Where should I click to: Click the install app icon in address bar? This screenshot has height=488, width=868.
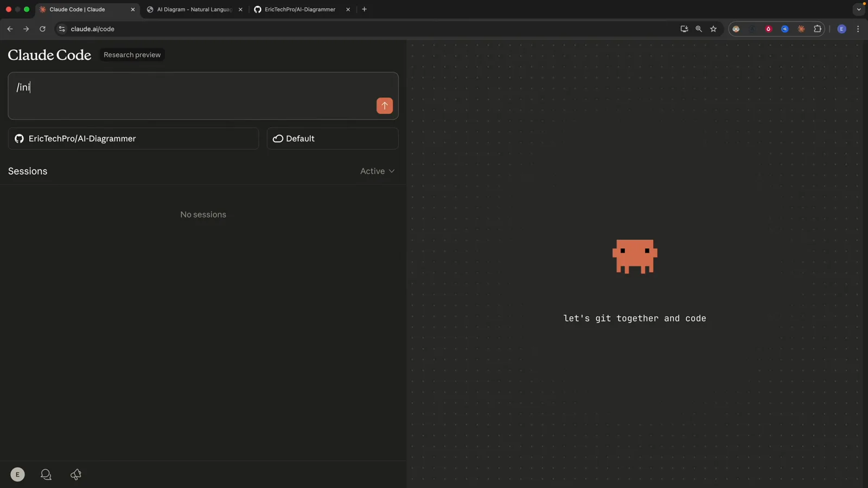684,29
